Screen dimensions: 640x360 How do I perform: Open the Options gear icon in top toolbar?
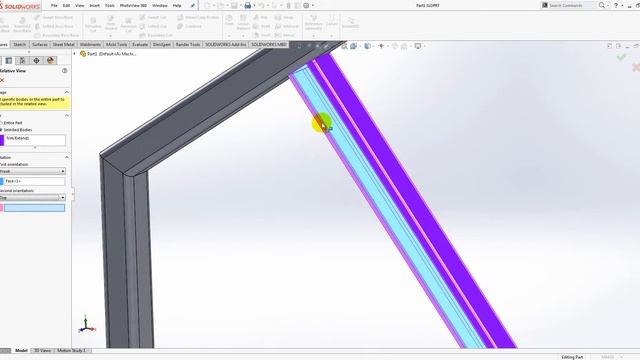(306, 6)
